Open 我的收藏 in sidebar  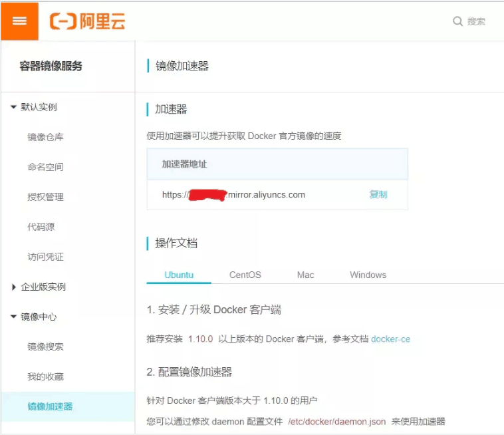point(45,376)
